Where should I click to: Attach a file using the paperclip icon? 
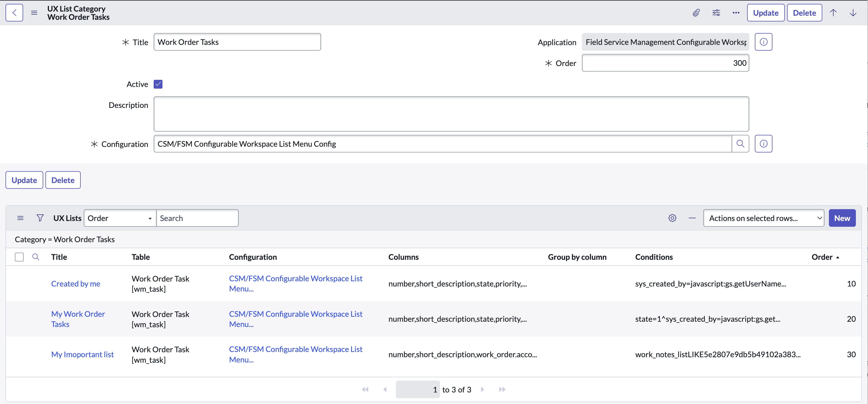[696, 12]
